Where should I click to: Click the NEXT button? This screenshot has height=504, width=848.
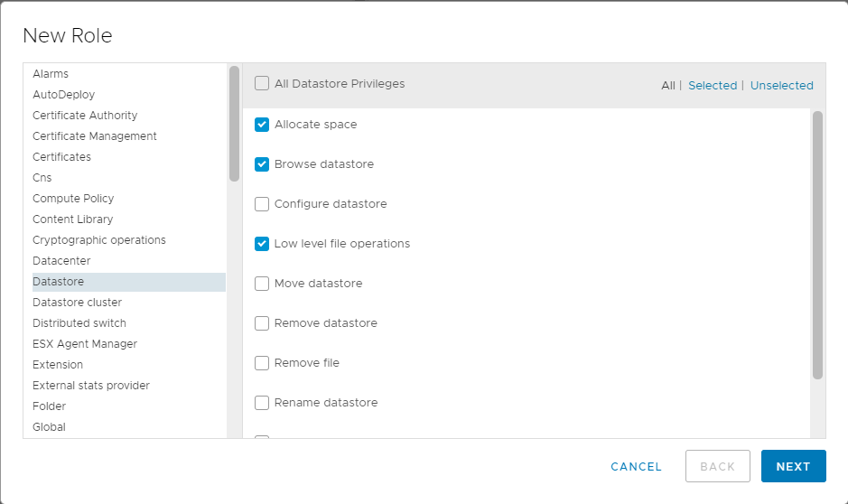tap(793, 466)
